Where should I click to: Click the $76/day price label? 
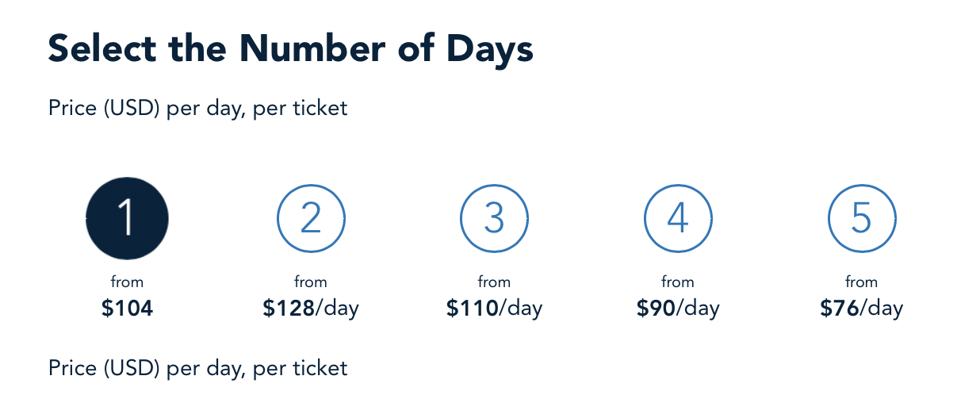[862, 309]
